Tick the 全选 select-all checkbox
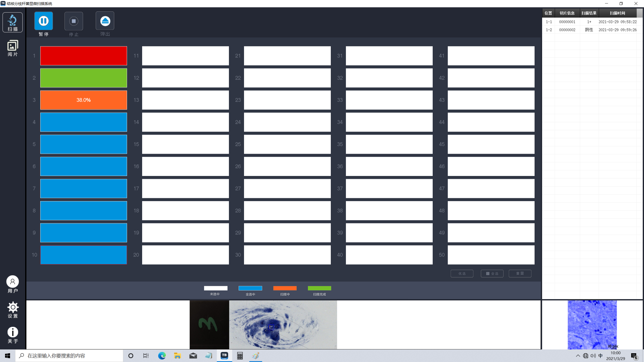644x362 pixels. (488, 274)
